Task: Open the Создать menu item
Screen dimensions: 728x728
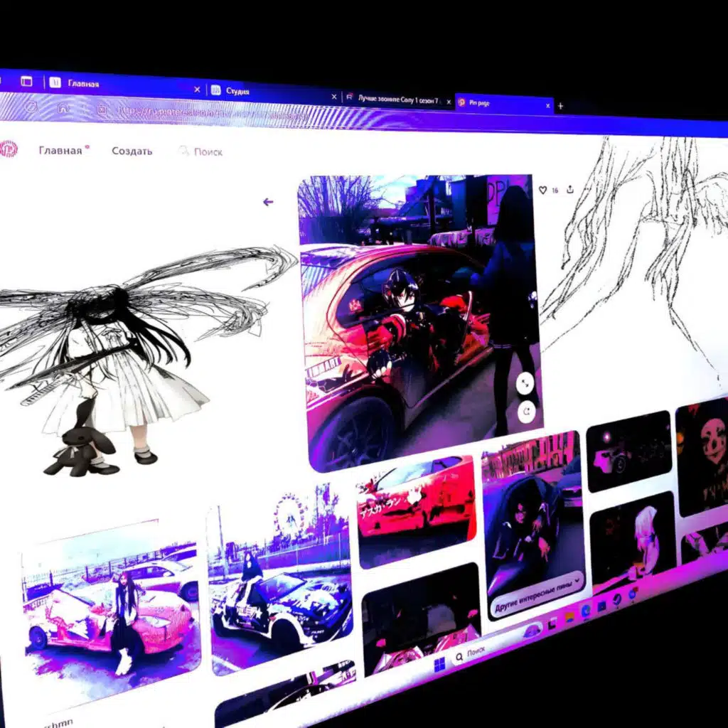Action: pyautogui.click(x=132, y=151)
